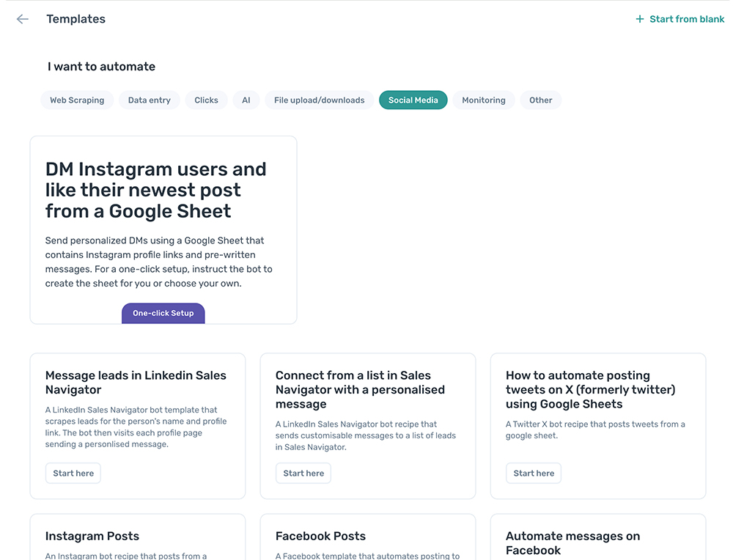
Task: Open the Instagram Posts template card
Action: [138, 537]
